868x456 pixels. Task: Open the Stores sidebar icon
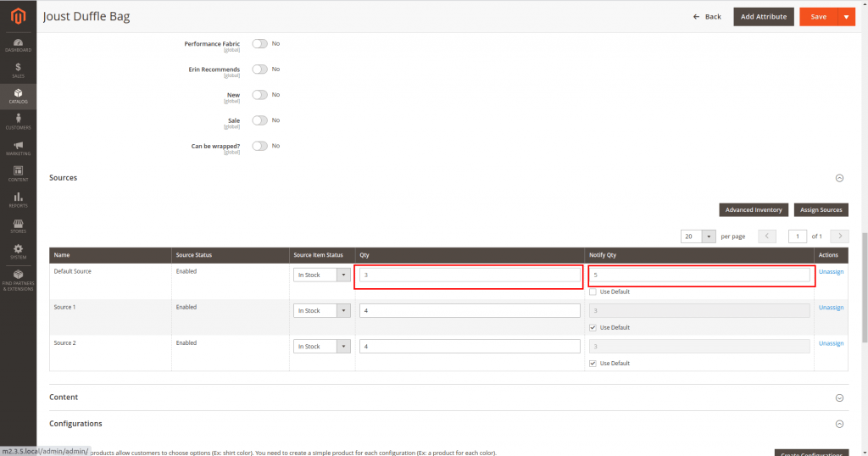point(18,225)
